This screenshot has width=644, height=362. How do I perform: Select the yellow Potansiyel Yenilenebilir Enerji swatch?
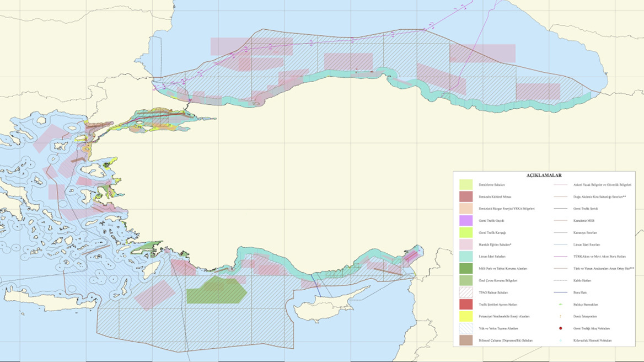[466, 316]
